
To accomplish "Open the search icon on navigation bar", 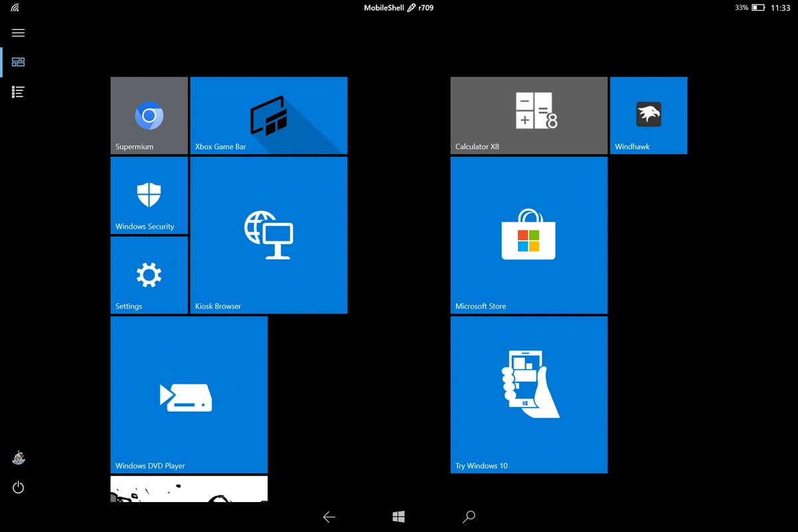I will point(469,517).
